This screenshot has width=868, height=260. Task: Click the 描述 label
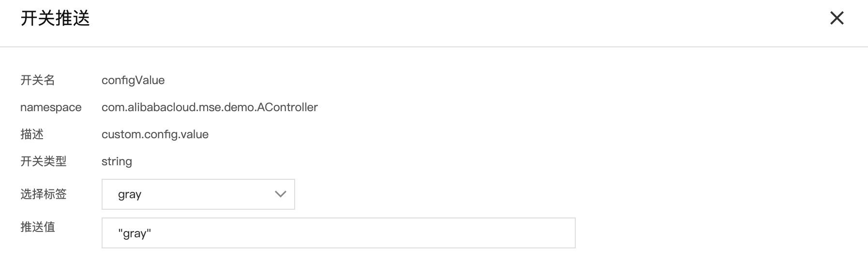[x=32, y=134]
